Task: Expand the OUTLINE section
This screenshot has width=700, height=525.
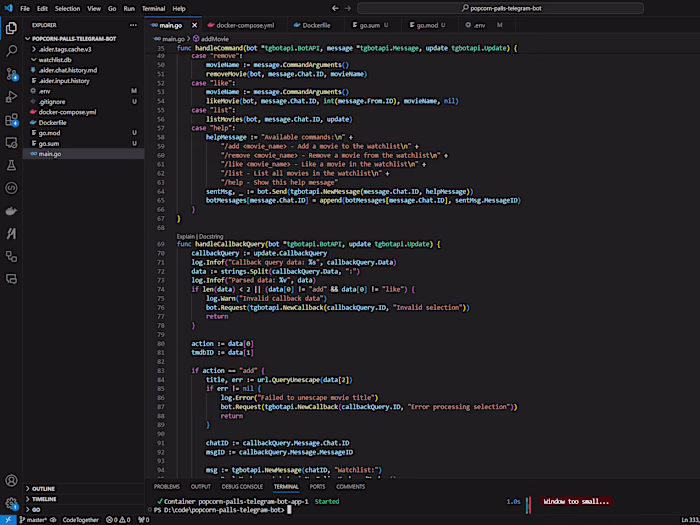Action: [43, 488]
